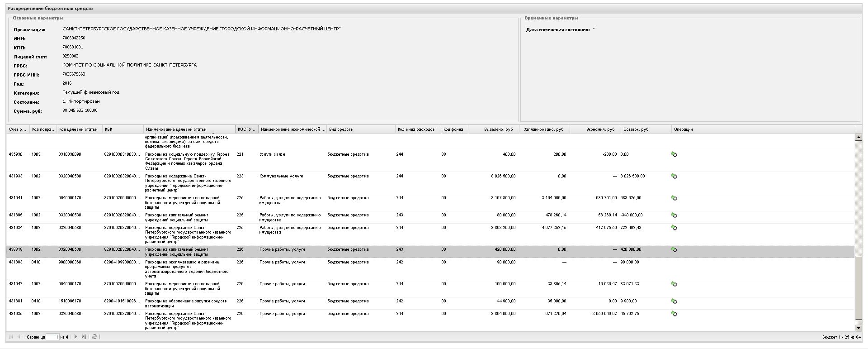Select account number cell 431934
This screenshot has height=349, width=868.
pos(16,228)
